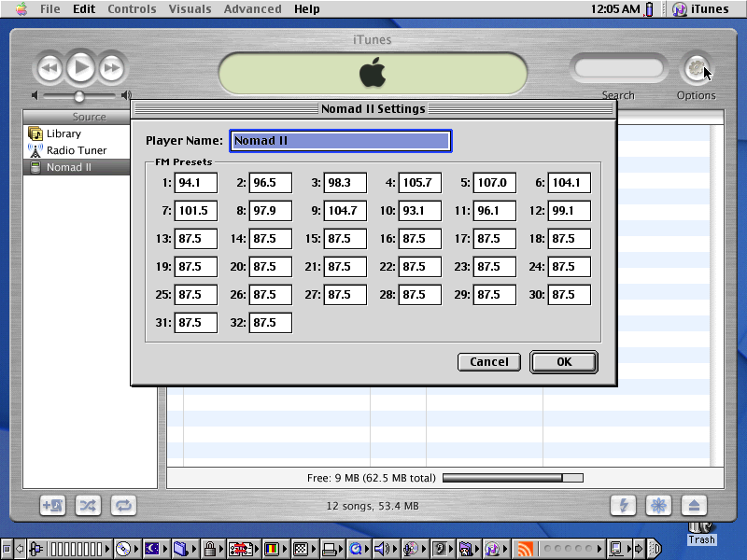Click the Control Strip left scroll arrow
Screen dimensions: 747x560
[x=20, y=549]
